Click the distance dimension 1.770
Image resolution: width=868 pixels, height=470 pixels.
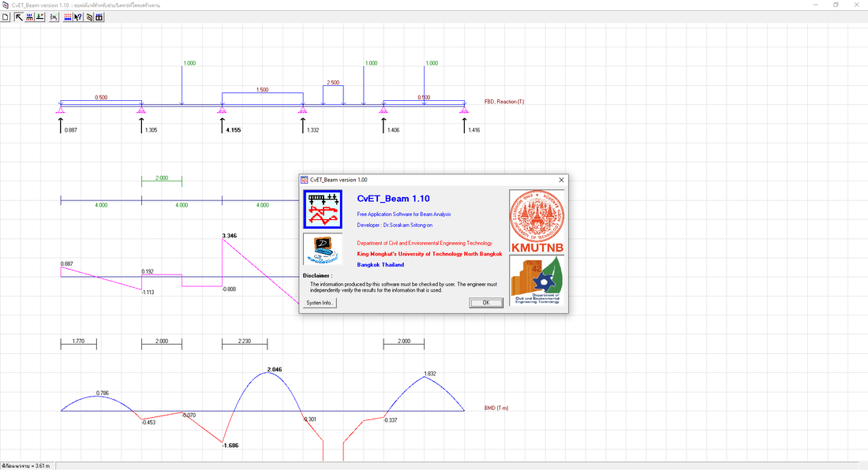(x=79, y=341)
